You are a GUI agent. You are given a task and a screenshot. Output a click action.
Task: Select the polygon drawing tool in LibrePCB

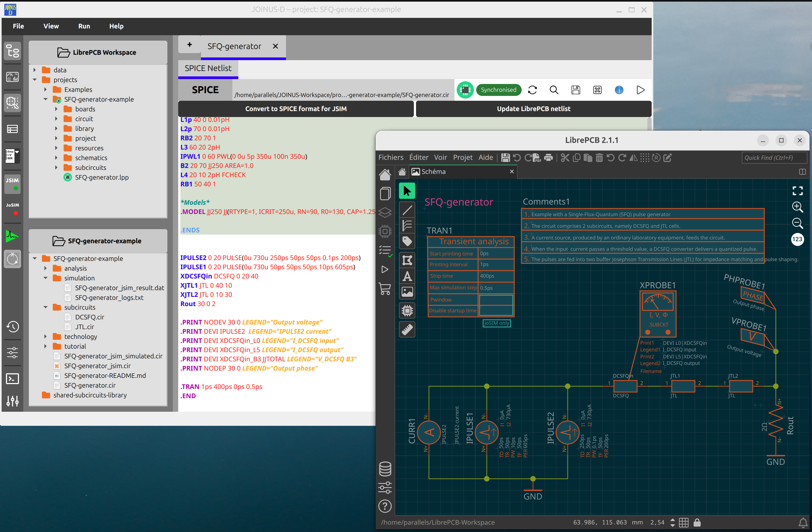407,260
